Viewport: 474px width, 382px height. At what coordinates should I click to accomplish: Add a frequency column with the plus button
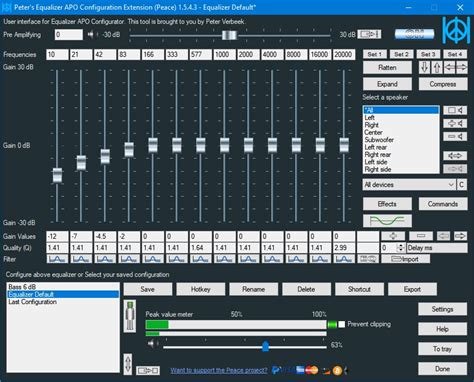click(x=393, y=236)
